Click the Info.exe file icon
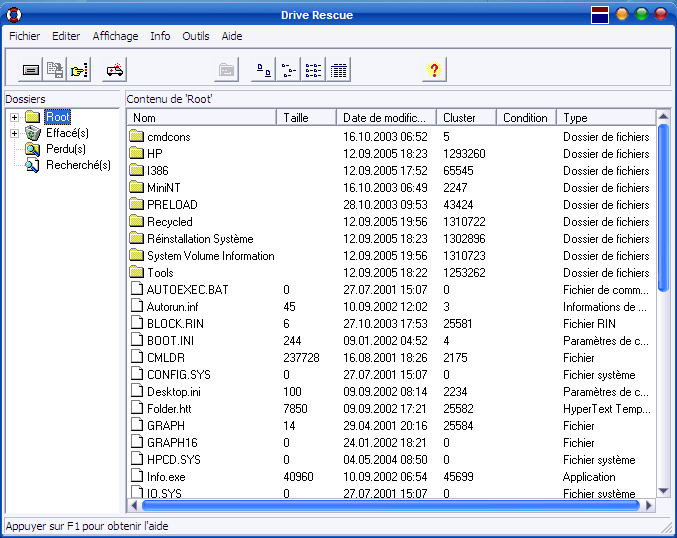This screenshot has width=677, height=538. [x=137, y=476]
